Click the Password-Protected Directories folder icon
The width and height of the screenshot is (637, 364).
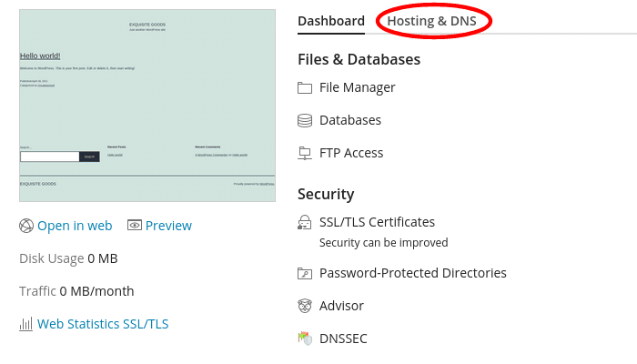click(305, 273)
